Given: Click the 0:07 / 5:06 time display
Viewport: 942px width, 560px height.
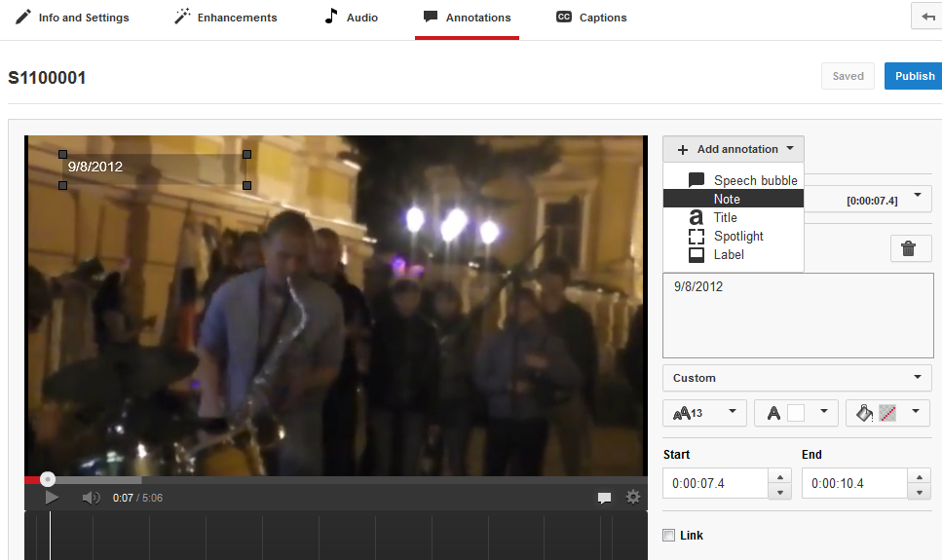Looking at the screenshot, I should coord(137,498).
